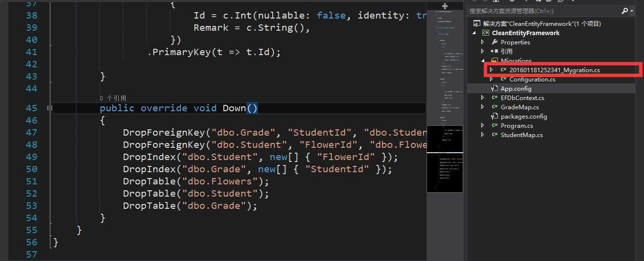
Task: Click DropForeignKey "dbo.Student" FlowerId line
Action: 274,145
